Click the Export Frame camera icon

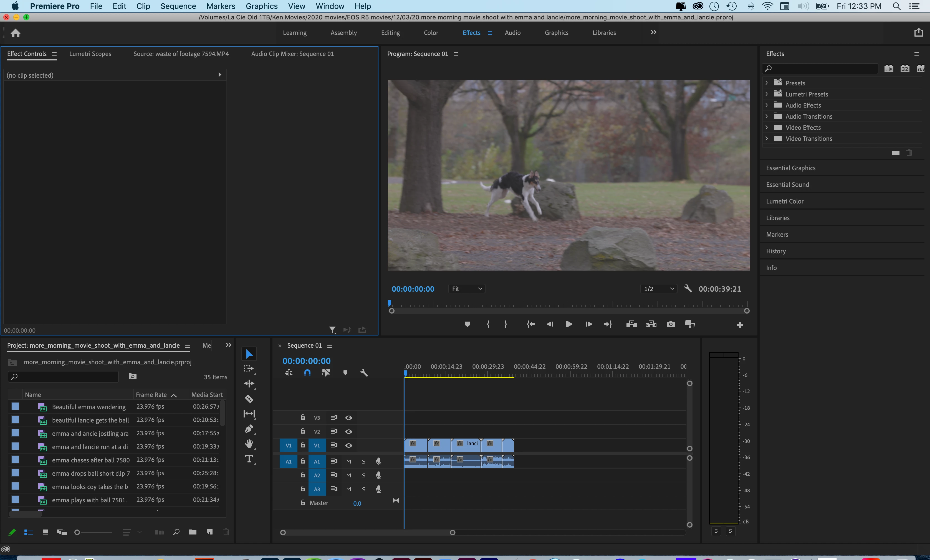[x=670, y=324]
